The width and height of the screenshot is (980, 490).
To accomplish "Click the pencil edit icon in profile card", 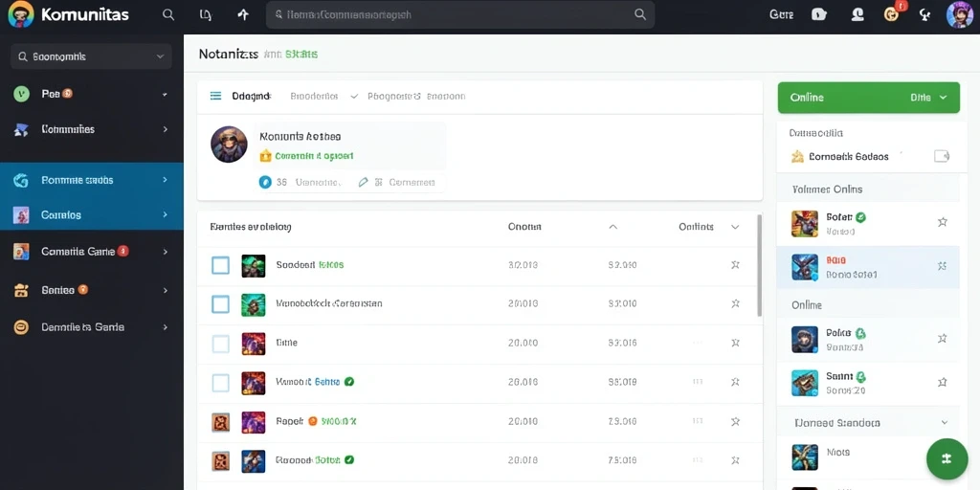I will (x=363, y=183).
